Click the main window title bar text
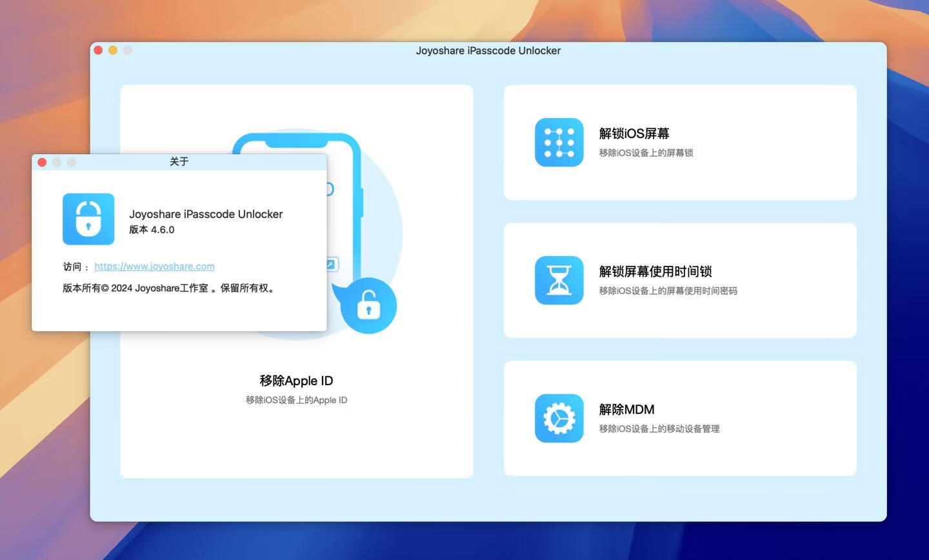929x560 pixels. tap(488, 51)
